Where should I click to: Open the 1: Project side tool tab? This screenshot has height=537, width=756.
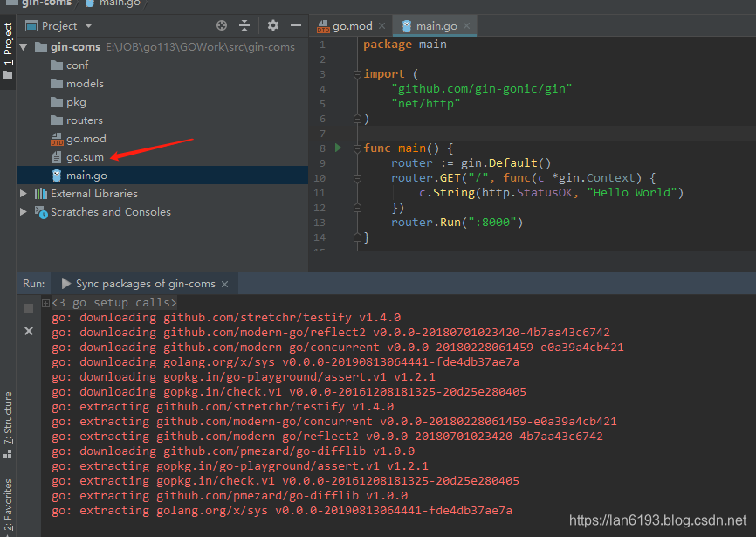pos(8,51)
